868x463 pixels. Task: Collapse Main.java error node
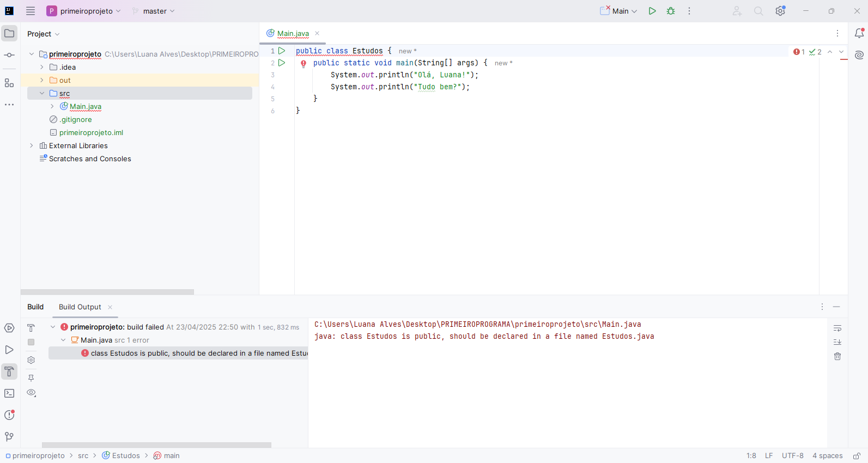click(x=63, y=340)
